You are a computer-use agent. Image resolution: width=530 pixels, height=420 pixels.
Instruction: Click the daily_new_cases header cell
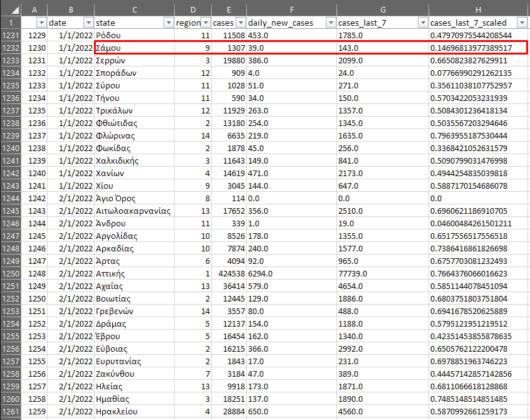click(292, 23)
